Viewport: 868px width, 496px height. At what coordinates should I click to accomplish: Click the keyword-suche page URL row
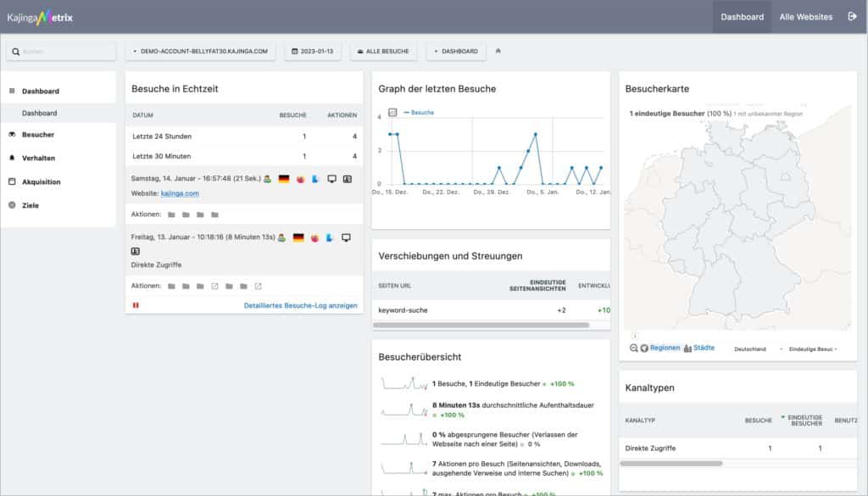click(491, 310)
